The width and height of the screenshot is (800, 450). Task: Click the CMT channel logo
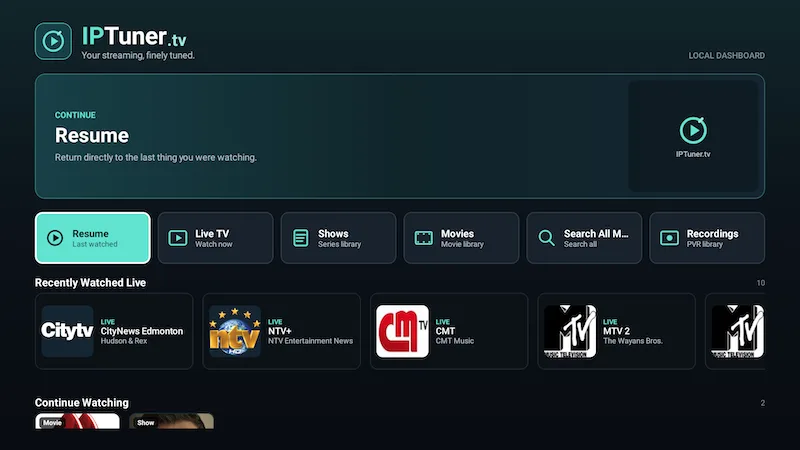click(x=402, y=331)
